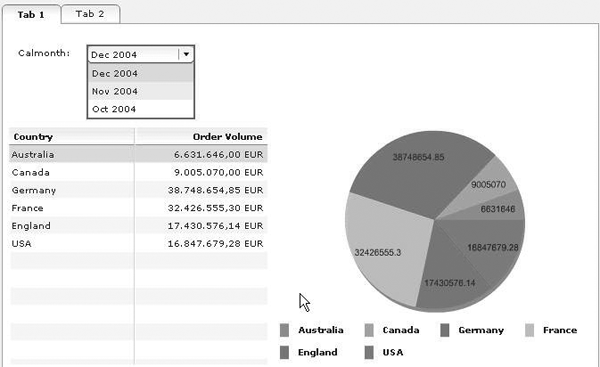Click the Germany legend color swatch
Viewport: 600px width, 367px height.
pos(445,330)
